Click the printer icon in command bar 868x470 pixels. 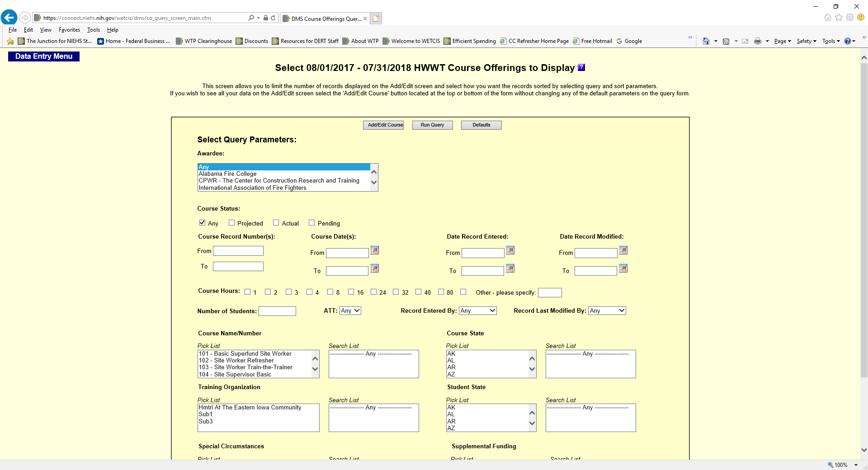[x=758, y=41]
